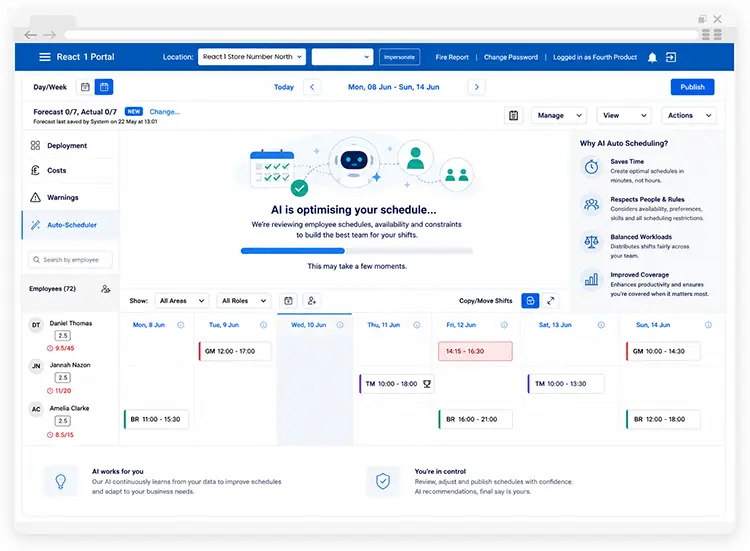Click the NEW badge beside forecast
Image resolution: width=750 pixels, height=551 pixels.
[133, 111]
